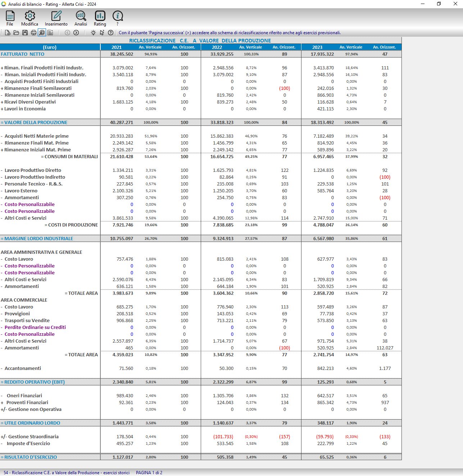Viewport: 463px width, 476px height.
Task: Select the MARGINE LORDO INDUSTRIALE row header
Action: pos(37,239)
